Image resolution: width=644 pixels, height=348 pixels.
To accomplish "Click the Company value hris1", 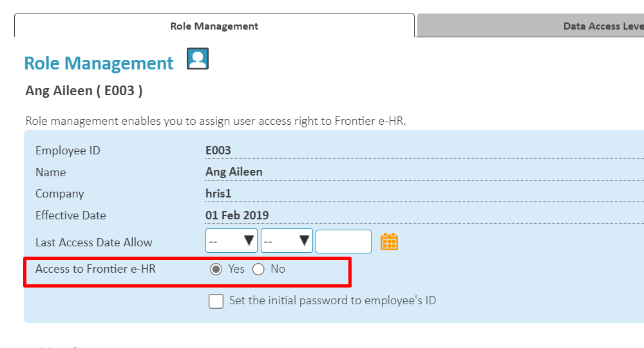I will (x=218, y=194).
